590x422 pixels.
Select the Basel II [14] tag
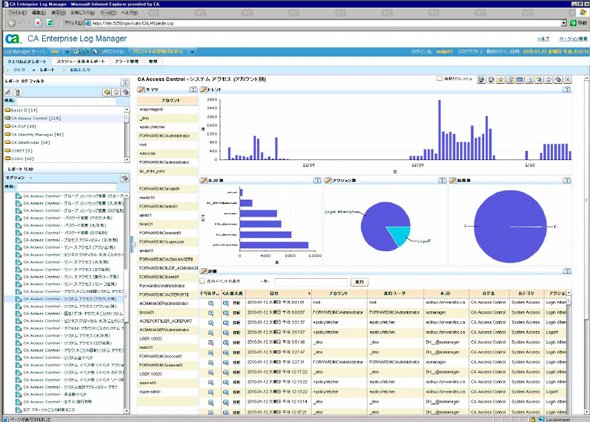point(21,110)
